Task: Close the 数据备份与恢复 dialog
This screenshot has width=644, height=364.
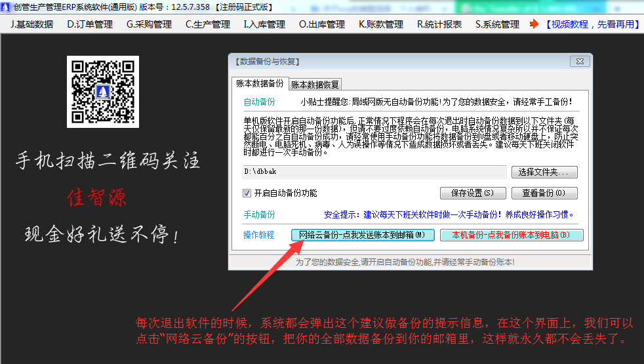Action: point(579,62)
